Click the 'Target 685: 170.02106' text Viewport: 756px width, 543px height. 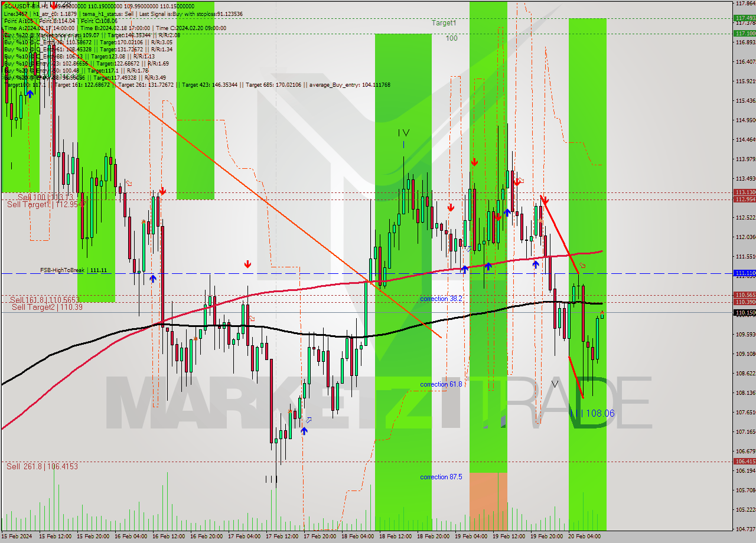[273, 85]
